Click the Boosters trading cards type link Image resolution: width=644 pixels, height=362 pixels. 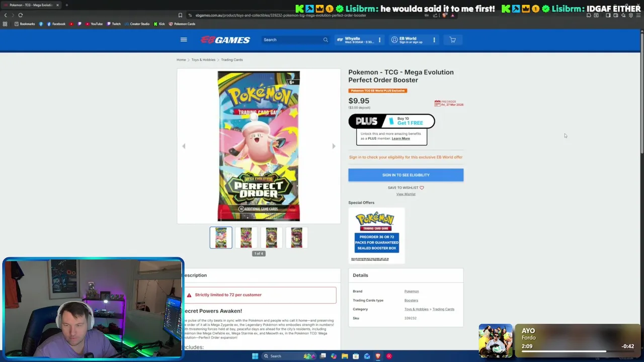tap(411, 300)
